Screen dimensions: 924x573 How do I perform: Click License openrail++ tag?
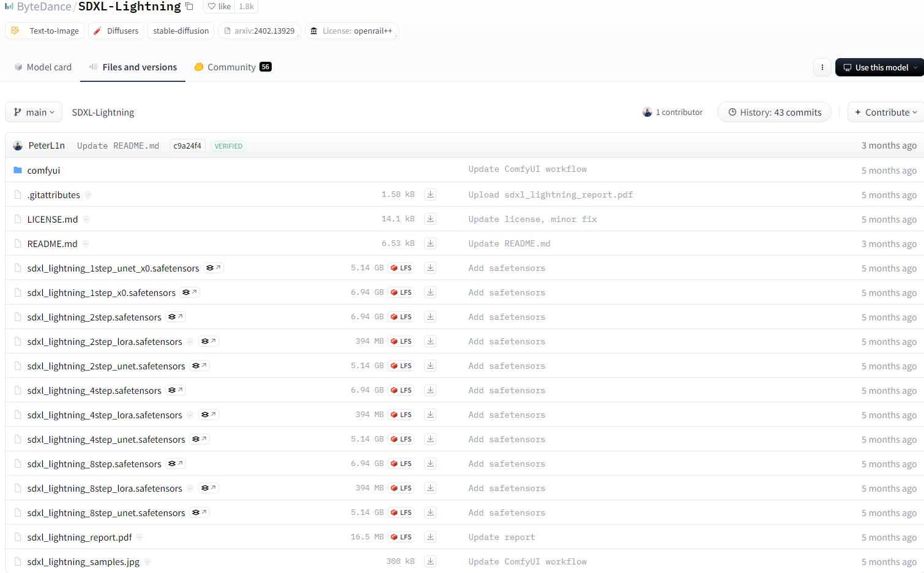(x=351, y=31)
